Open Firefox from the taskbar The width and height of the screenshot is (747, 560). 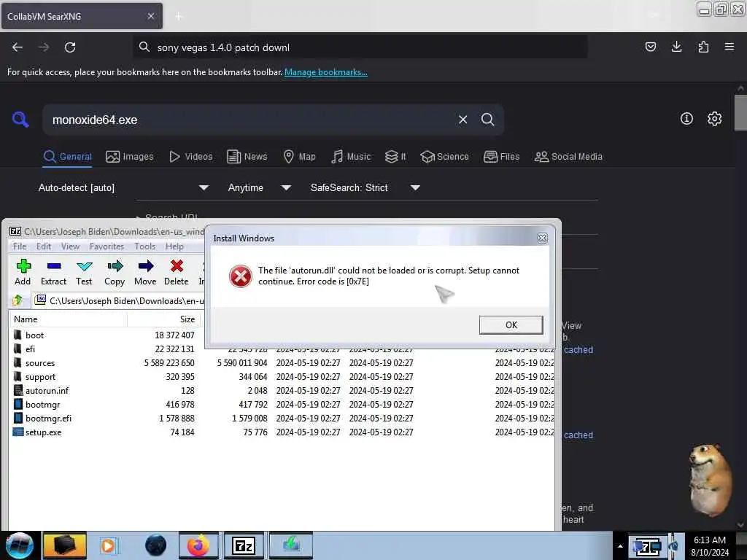(198, 545)
